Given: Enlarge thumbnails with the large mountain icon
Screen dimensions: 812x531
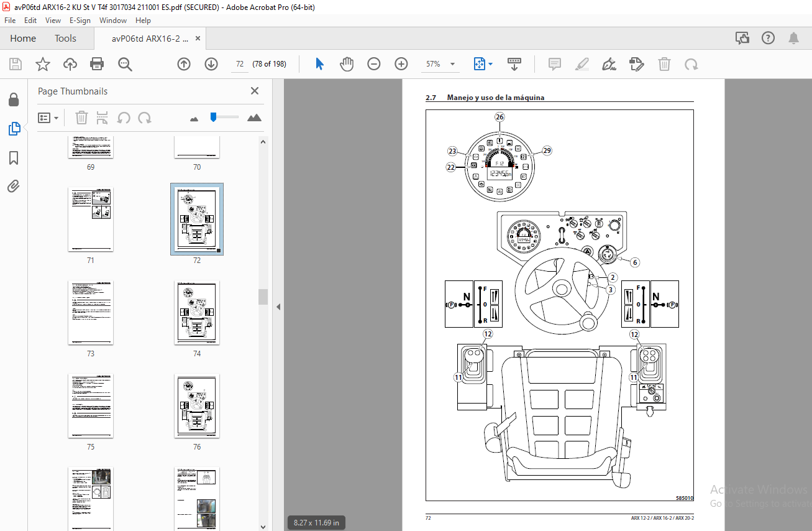Looking at the screenshot, I should 254,118.
